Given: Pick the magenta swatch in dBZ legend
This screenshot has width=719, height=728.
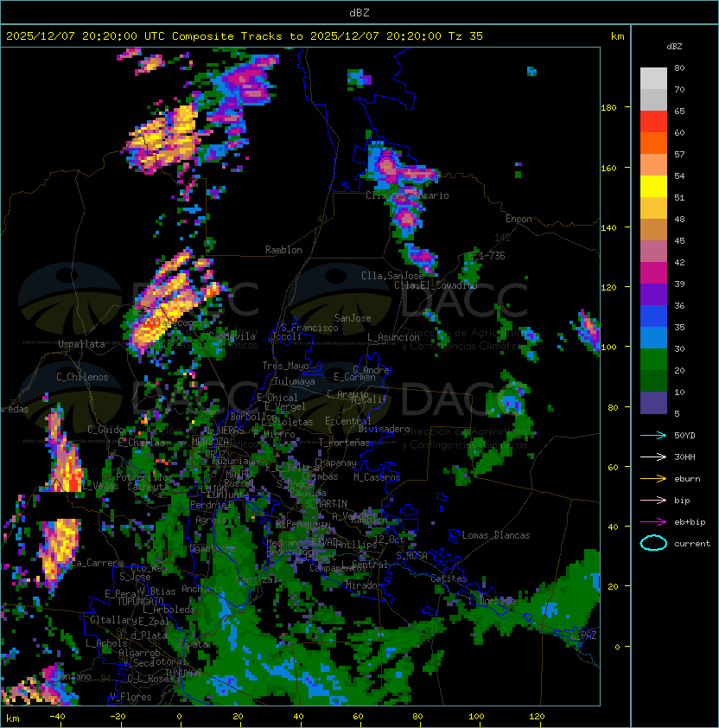Looking at the screenshot, I should coord(653,273).
